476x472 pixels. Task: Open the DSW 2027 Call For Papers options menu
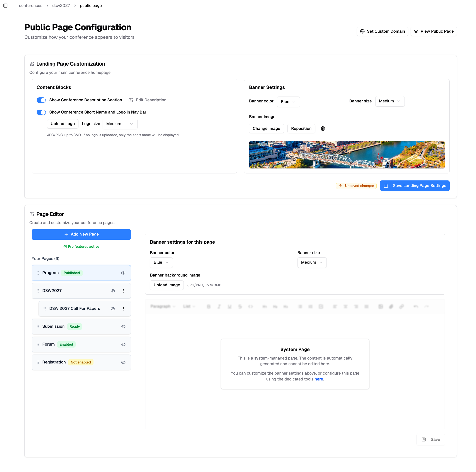(123, 309)
